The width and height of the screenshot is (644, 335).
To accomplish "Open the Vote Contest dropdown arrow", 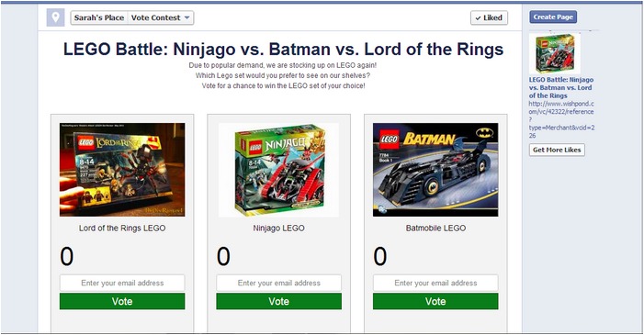I will click(x=186, y=17).
